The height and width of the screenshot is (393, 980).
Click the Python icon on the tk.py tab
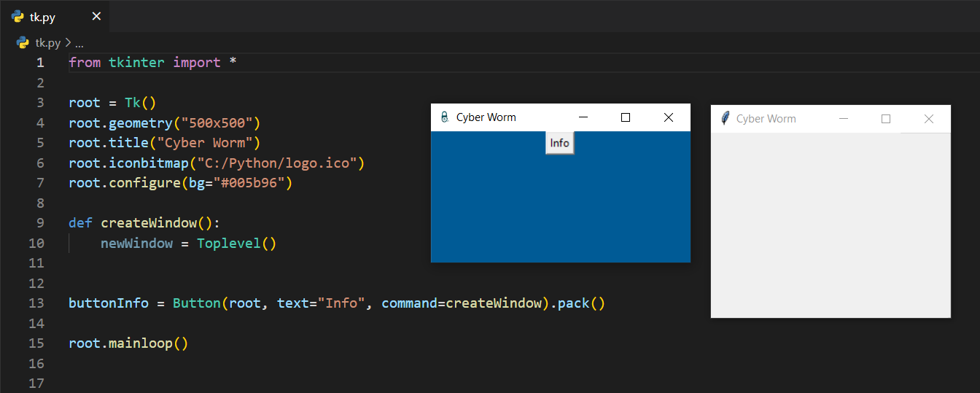[18, 17]
